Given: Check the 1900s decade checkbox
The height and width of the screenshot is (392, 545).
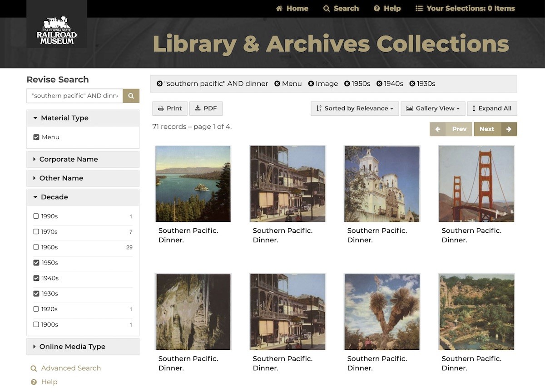Looking at the screenshot, I should pyautogui.click(x=36, y=324).
